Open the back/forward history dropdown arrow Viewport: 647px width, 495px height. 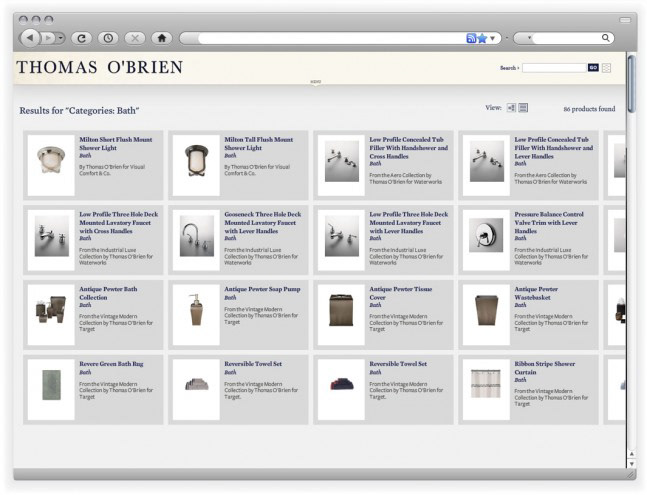[61, 38]
